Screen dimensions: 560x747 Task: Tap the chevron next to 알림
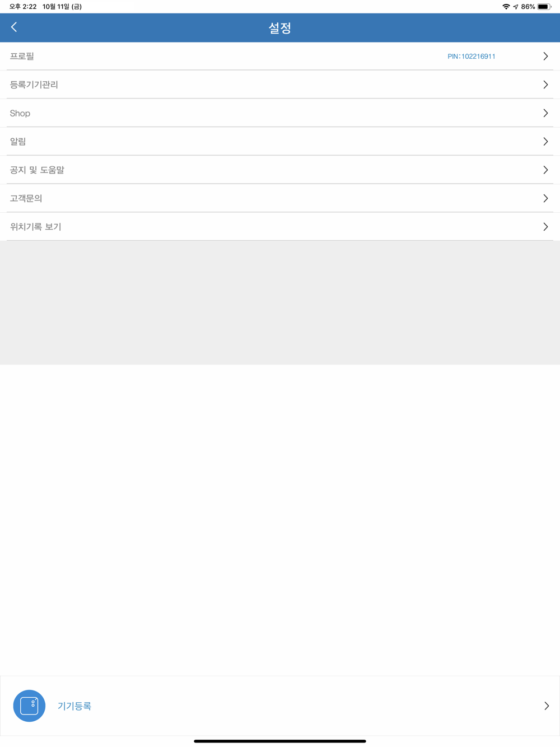pos(545,142)
